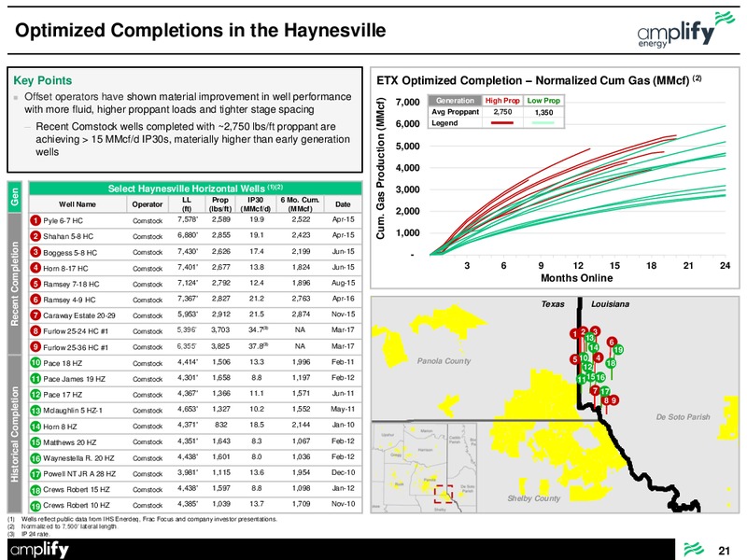The image size is (747, 560).
Task: Click green map marker 19 on the map
Action: coord(618,350)
